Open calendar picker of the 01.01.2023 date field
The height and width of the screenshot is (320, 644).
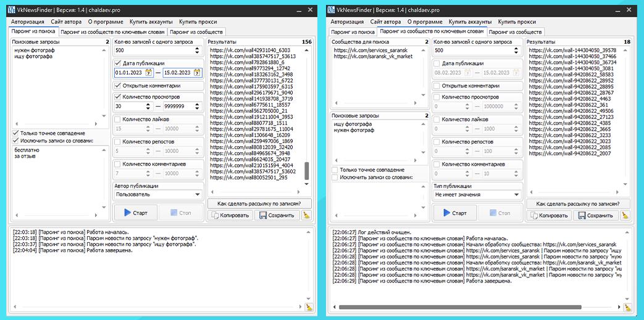pos(148,73)
